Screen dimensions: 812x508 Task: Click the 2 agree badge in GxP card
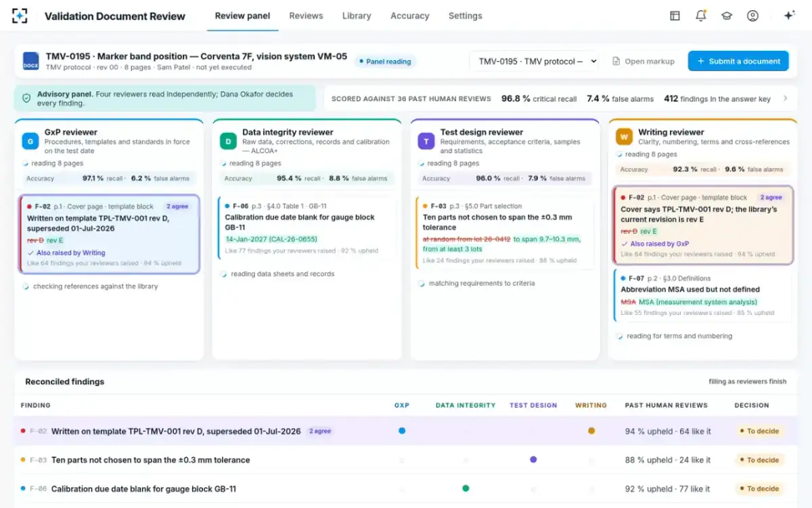pos(177,207)
